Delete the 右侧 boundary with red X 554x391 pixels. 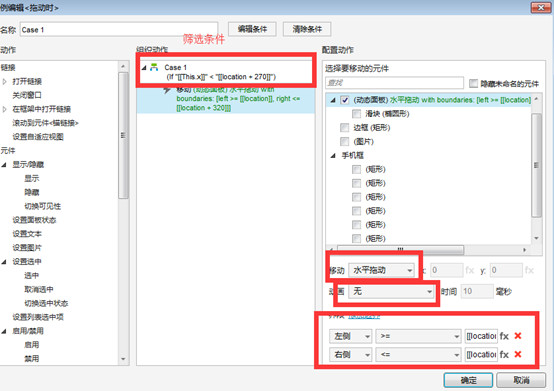coord(518,354)
